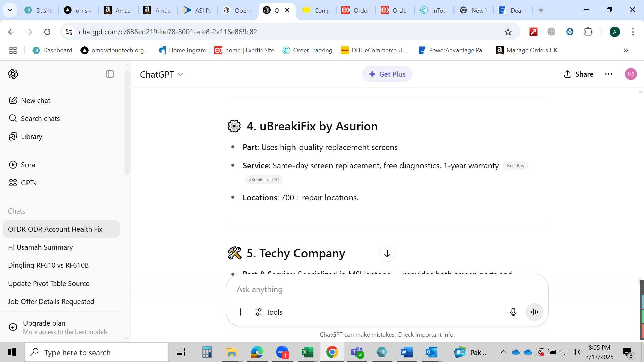The height and width of the screenshot is (362, 644).
Task: Click the blue round extension icon
Action: coord(570,32)
